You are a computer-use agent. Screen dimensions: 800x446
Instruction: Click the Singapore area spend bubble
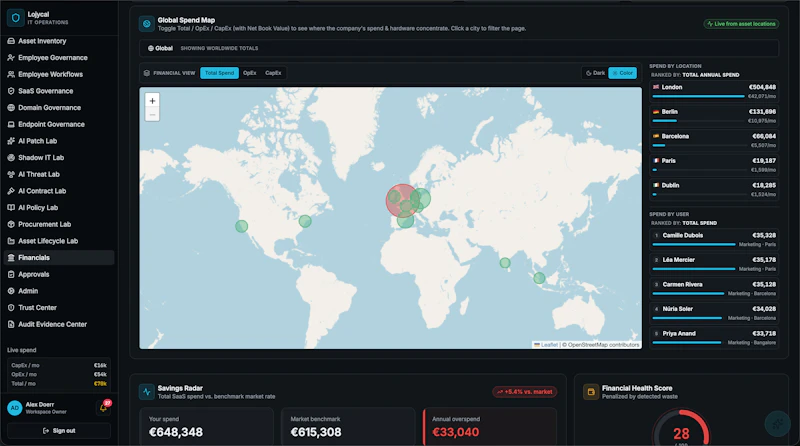[539, 278]
